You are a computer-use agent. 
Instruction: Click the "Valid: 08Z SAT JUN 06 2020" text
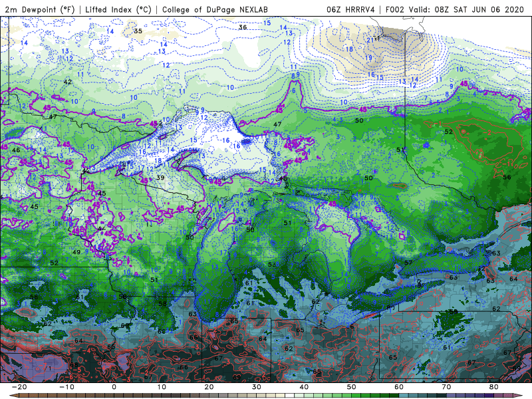[x=467, y=9]
